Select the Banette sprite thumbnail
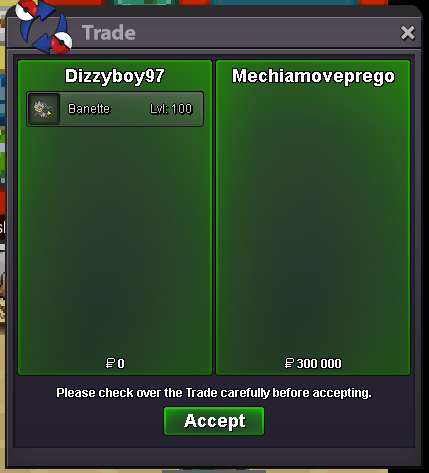Image resolution: width=429 pixels, height=473 pixels. click(44, 109)
